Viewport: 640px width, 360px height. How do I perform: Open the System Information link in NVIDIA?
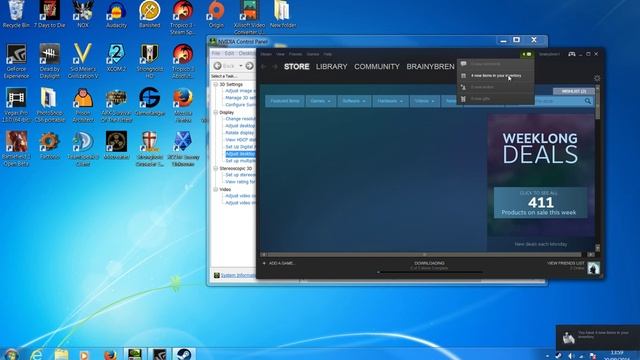click(238, 276)
